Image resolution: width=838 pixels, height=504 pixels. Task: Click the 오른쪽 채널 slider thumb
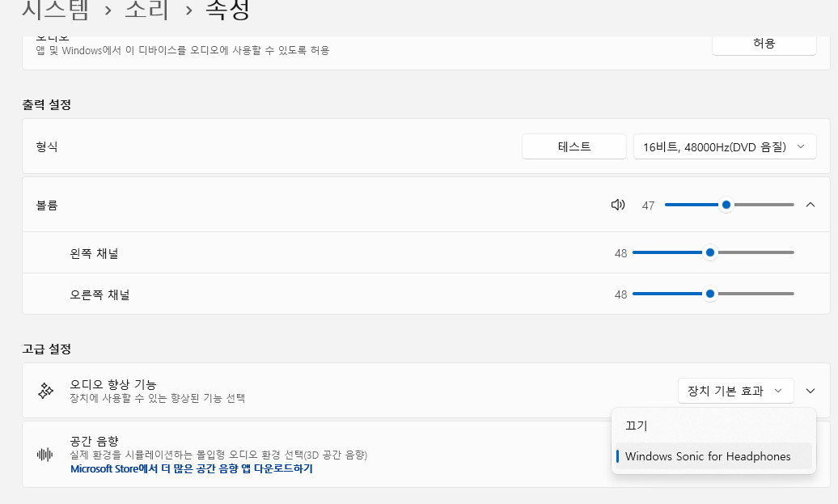click(710, 294)
